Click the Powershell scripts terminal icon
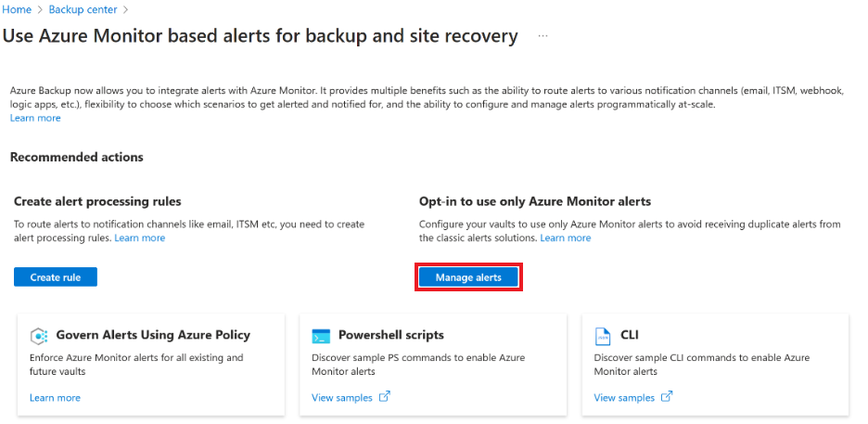 321,336
